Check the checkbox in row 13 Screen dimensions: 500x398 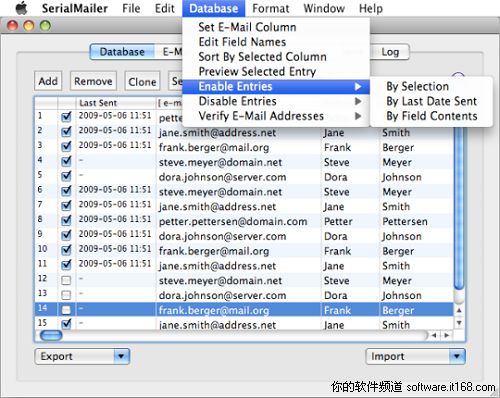click(x=66, y=295)
